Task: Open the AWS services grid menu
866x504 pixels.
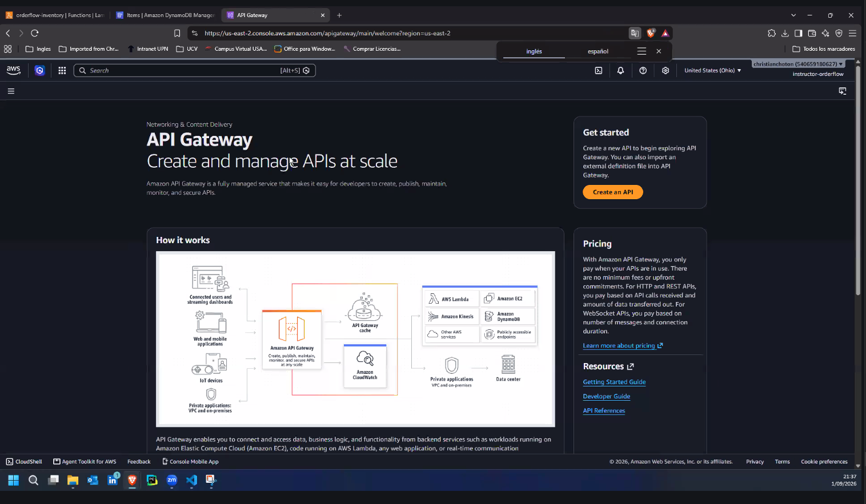Action: pyautogui.click(x=62, y=70)
